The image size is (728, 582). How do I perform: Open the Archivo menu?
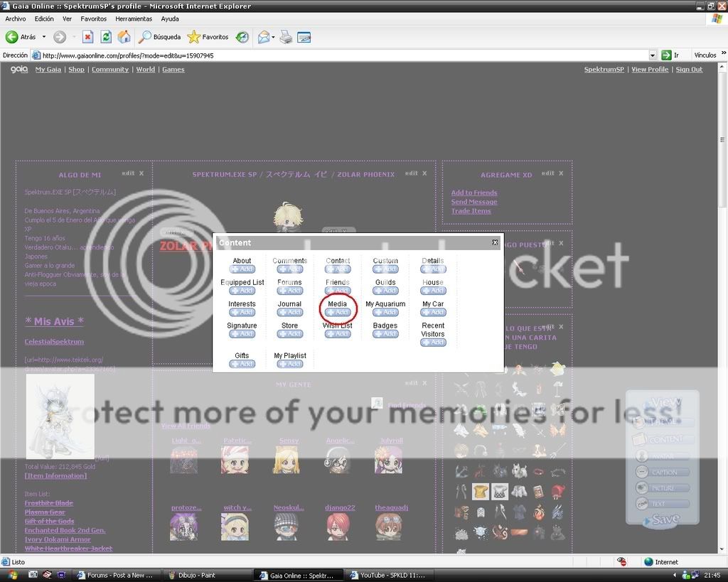[14, 19]
